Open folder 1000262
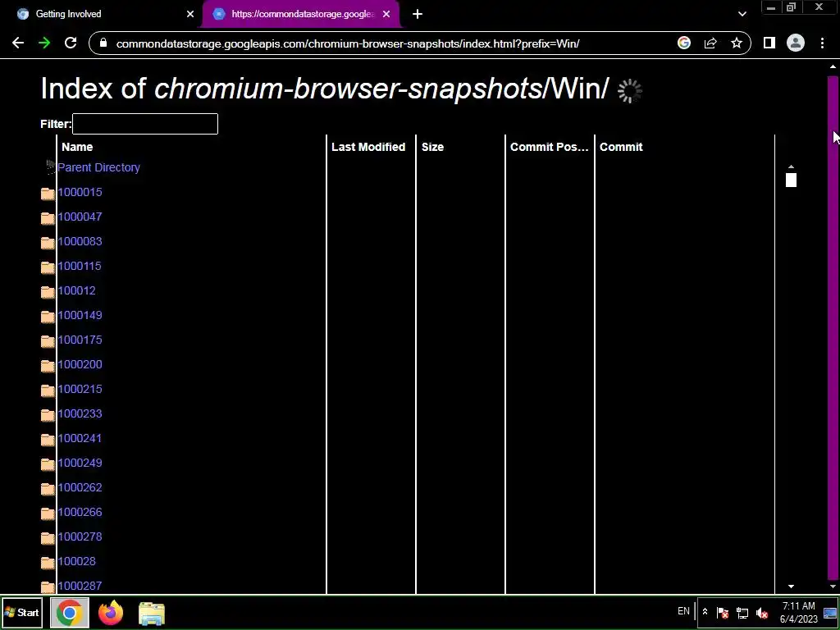The height and width of the screenshot is (630, 840). coord(80,488)
